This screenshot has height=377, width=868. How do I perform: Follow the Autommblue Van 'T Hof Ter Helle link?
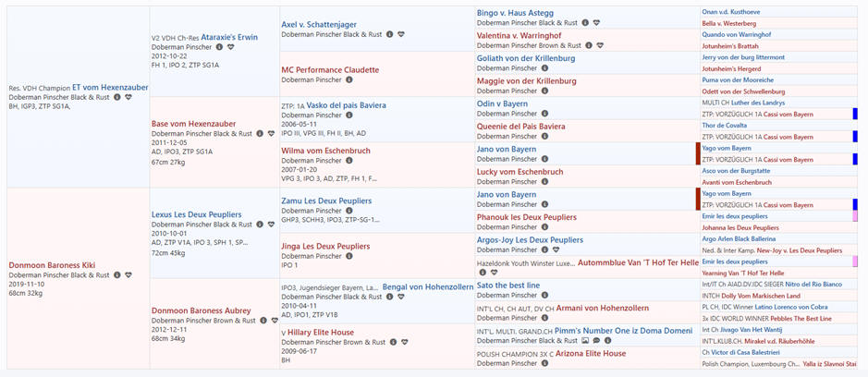pyautogui.click(x=638, y=263)
